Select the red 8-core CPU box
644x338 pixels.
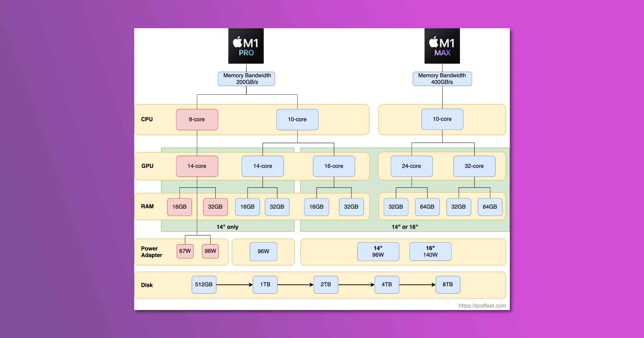point(197,119)
